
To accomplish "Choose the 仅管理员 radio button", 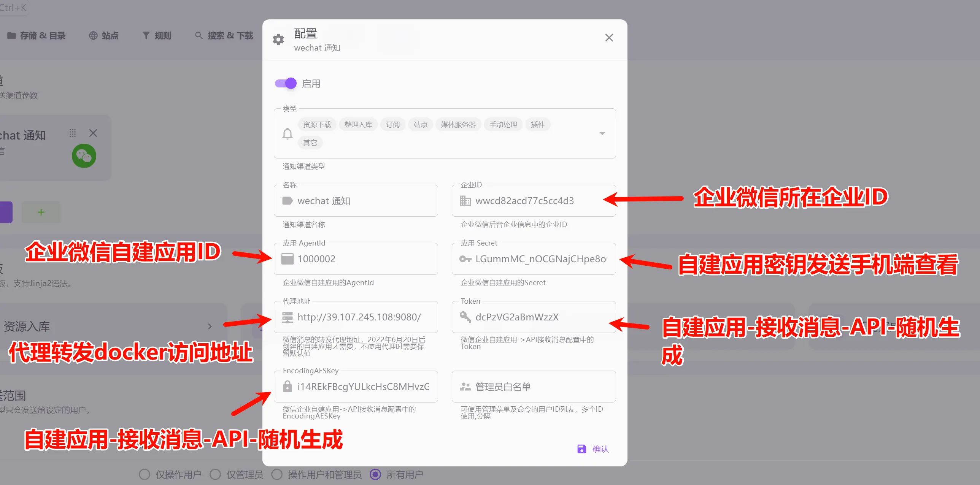I will (215, 474).
